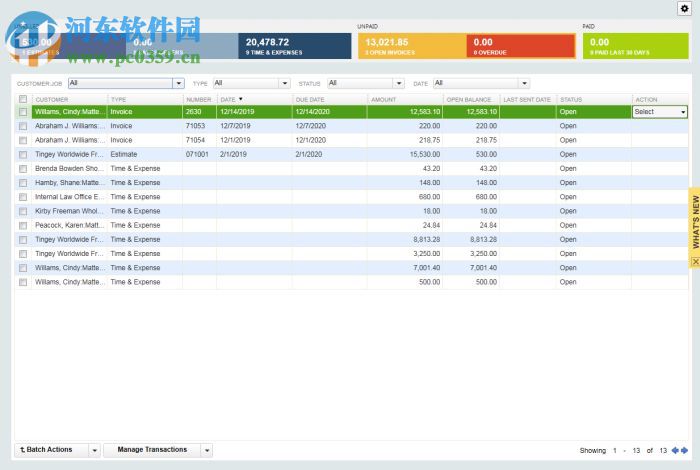Viewport: 700px width, 470px height.
Task: Open the Type filter dropdown
Action: point(284,83)
